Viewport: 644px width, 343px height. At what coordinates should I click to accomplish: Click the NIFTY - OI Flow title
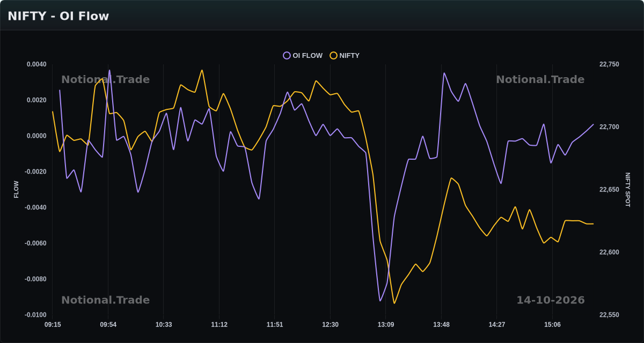pyautogui.click(x=58, y=16)
